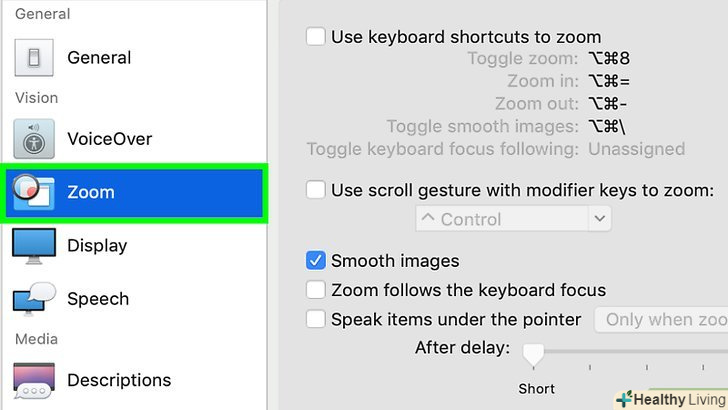Expand the Only when zoomed dropdown
The width and height of the screenshot is (728, 410).
coord(662,320)
